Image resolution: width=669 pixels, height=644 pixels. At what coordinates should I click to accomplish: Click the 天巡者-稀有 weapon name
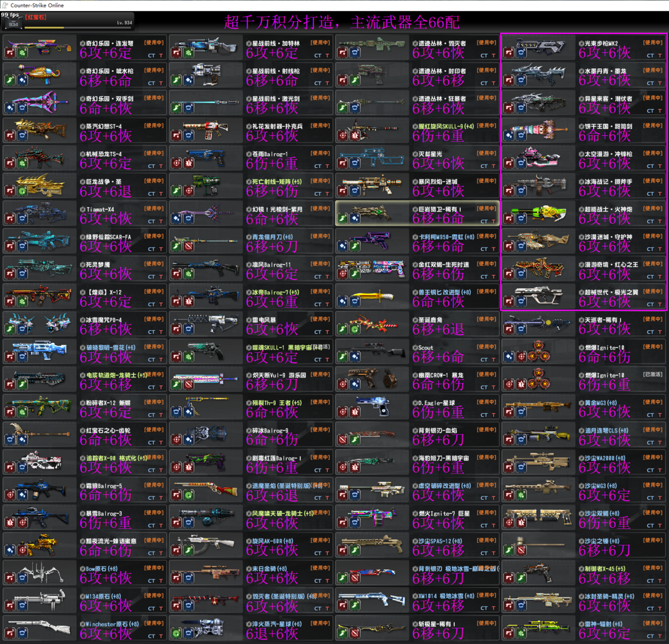click(x=603, y=320)
